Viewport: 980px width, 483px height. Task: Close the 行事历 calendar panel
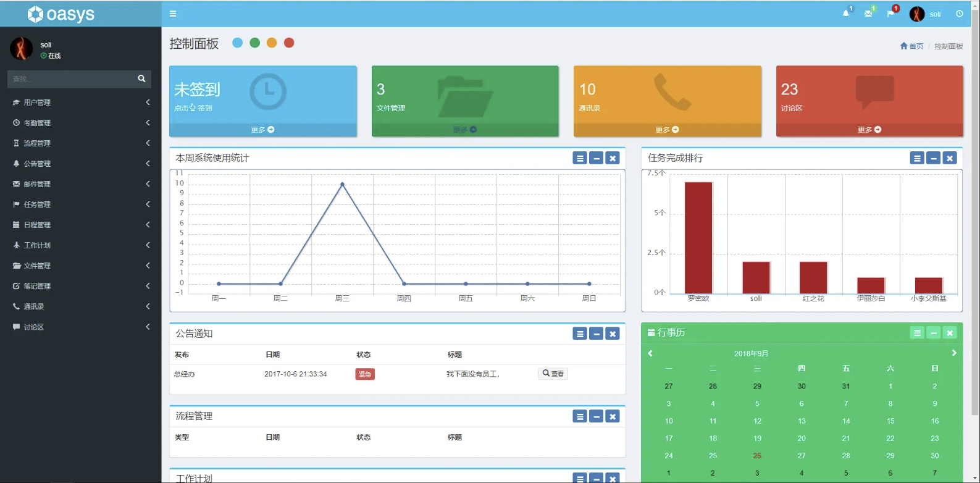click(x=950, y=333)
